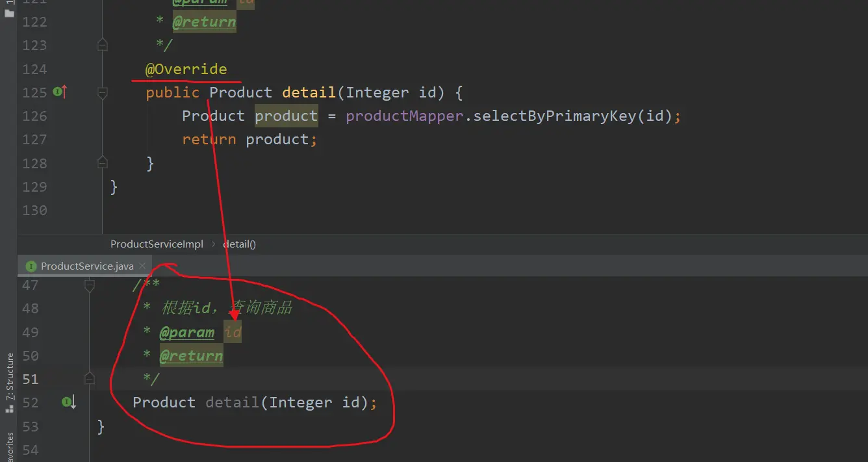
Task: Open the Project tool window folder icon
Action: 9,12
